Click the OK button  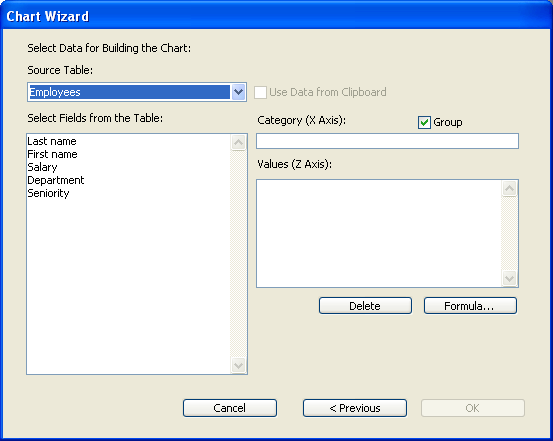[473, 408]
